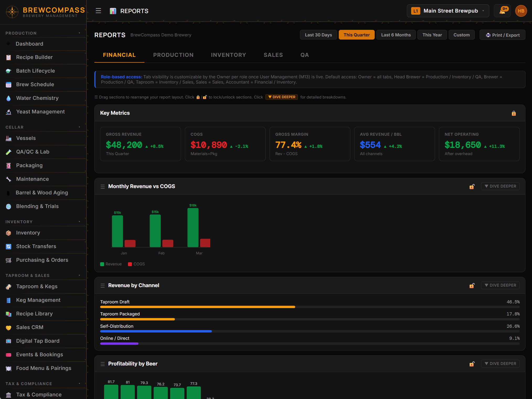
Task: Click the Self-Distribution progress bar
Action: 310,331
